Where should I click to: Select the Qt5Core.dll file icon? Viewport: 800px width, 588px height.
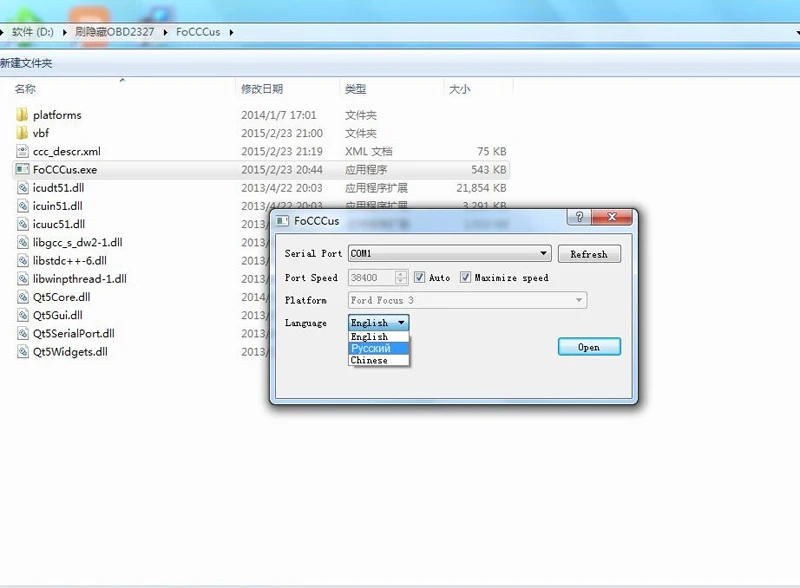point(22,297)
